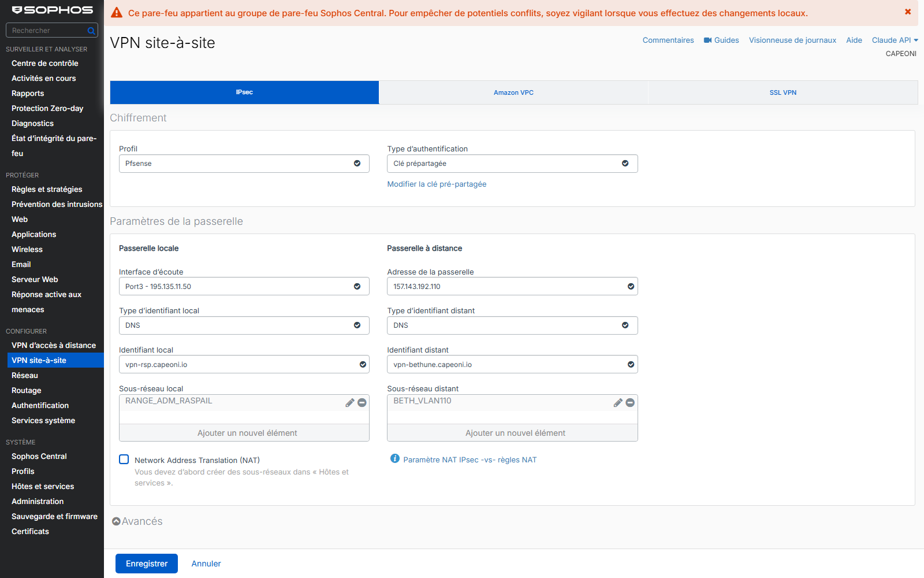Open Réseau in sidebar
The width and height of the screenshot is (924, 578).
25,376
